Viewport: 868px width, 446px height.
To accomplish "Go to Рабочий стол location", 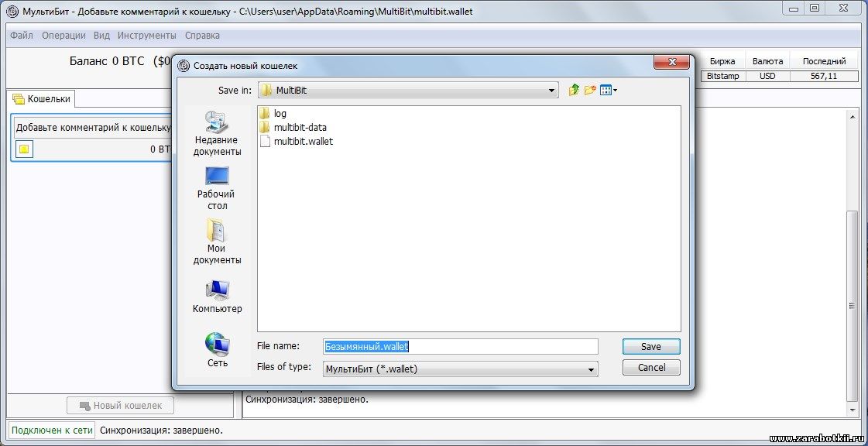I will pyautogui.click(x=217, y=188).
